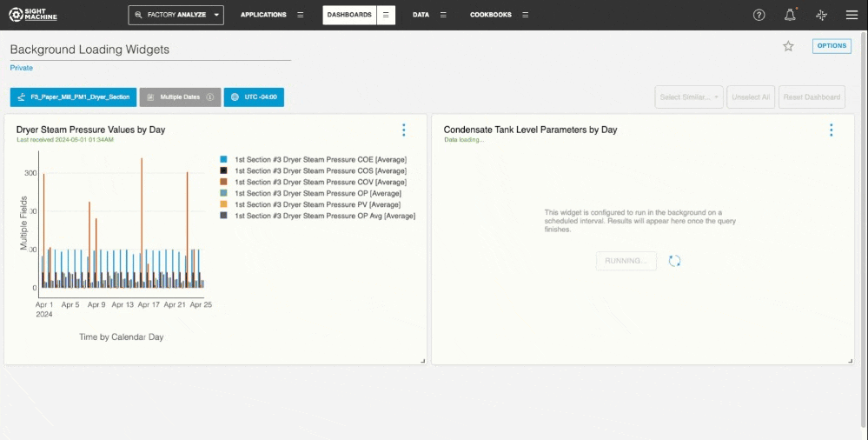Open the Dashboards list icon
Image resolution: width=868 pixels, height=440 pixels.
(386, 15)
